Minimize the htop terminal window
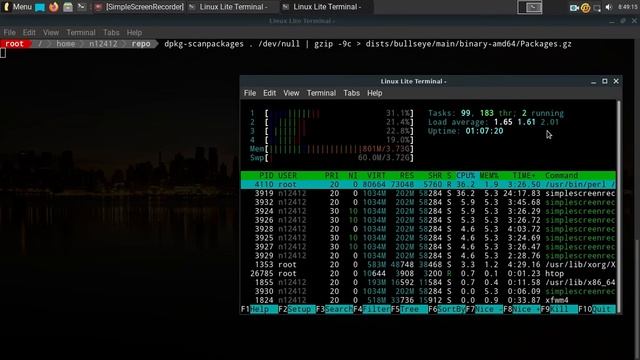Viewport: 640px width, 360px height. click(x=593, y=82)
